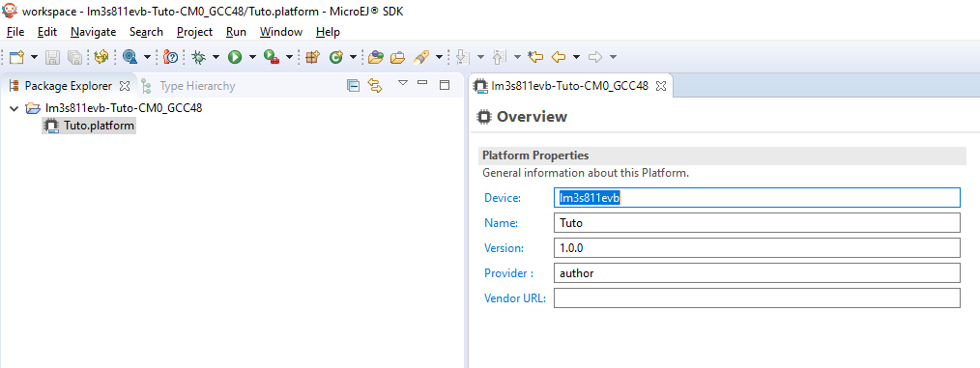Open the New wizard dropdown arrow
980x368 pixels.
pyautogui.click(x=34, y=57)
